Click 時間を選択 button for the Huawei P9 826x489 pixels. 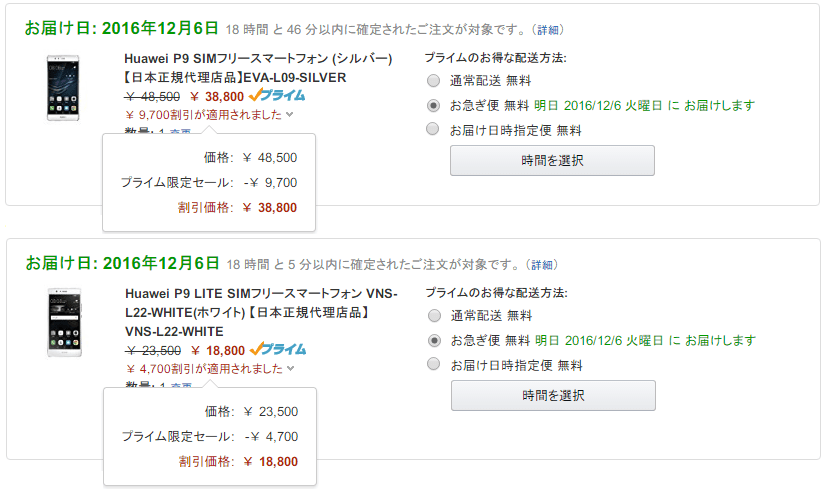click(552, 160)
